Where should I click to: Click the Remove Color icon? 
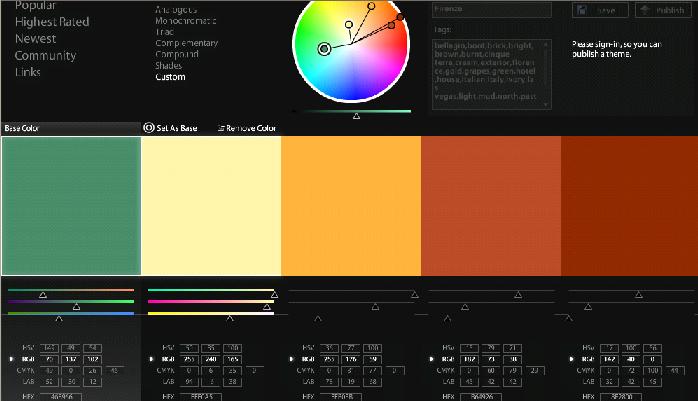click(220, 128)
